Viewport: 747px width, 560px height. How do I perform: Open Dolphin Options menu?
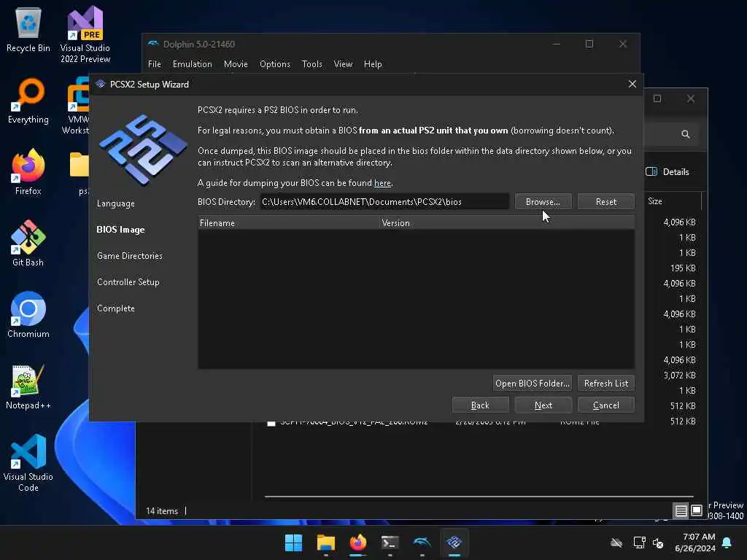click(x=275, y=64)
